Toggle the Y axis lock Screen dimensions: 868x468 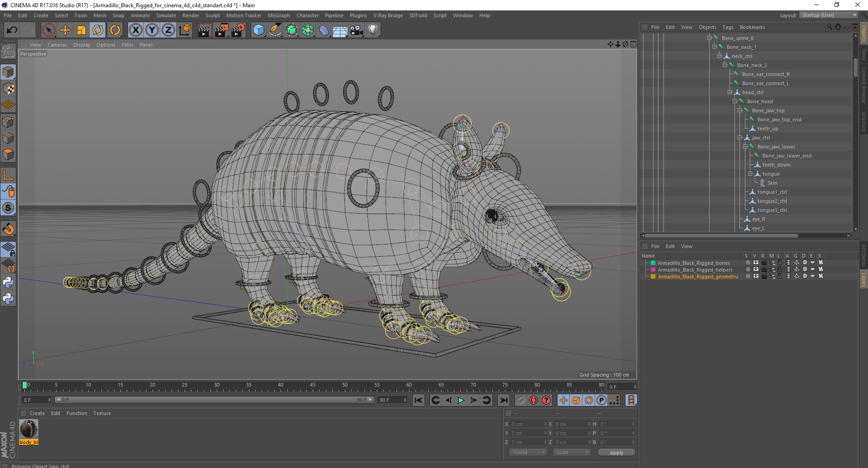point(152,30)
